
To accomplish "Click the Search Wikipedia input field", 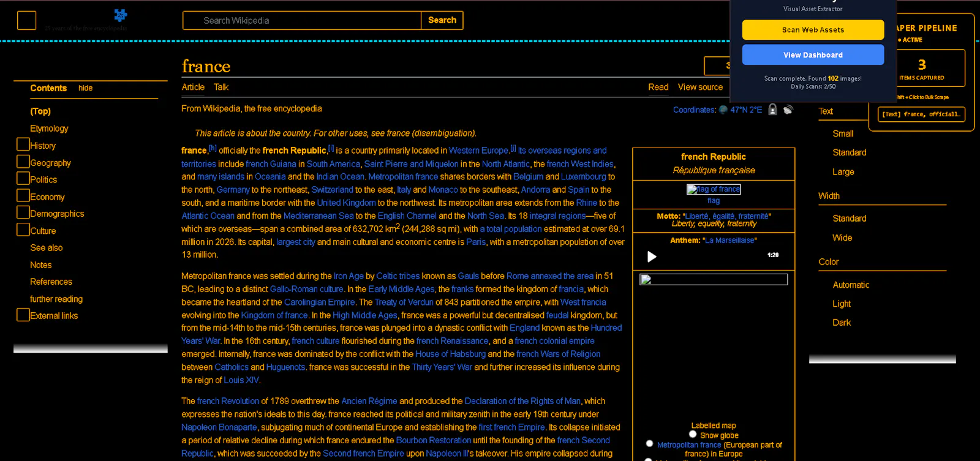I will pyautogui.click(x=302, y=20).
